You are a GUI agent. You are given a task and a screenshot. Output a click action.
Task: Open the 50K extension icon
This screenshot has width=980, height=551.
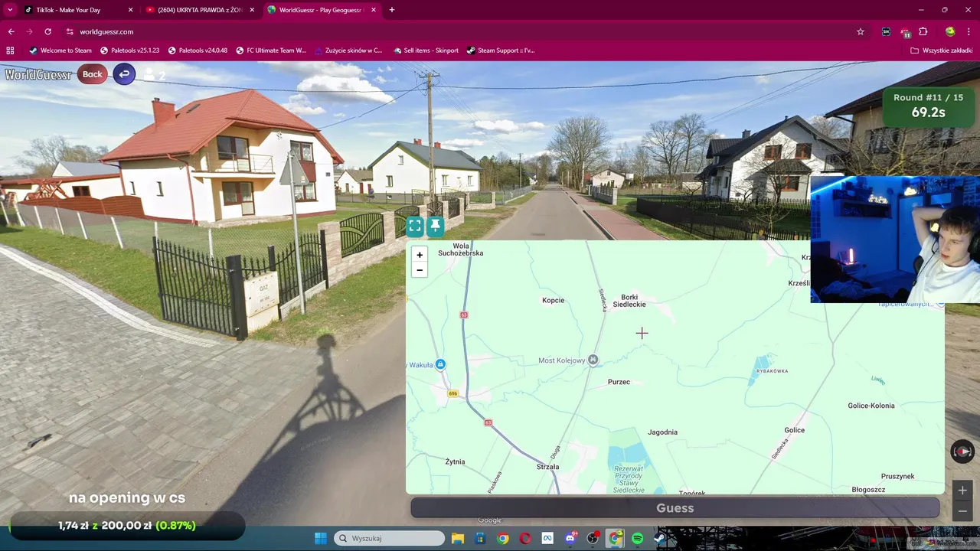[886, 31]
